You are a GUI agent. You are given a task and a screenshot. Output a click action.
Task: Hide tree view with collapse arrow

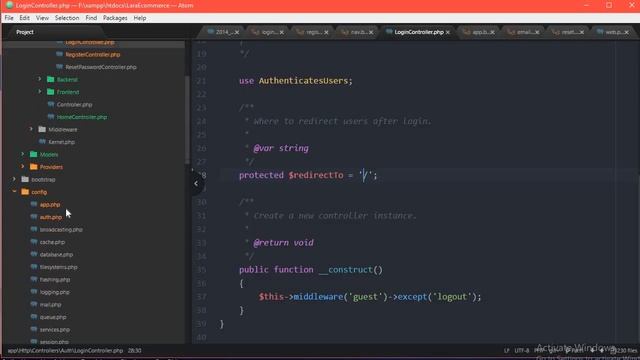coord(196,183)
